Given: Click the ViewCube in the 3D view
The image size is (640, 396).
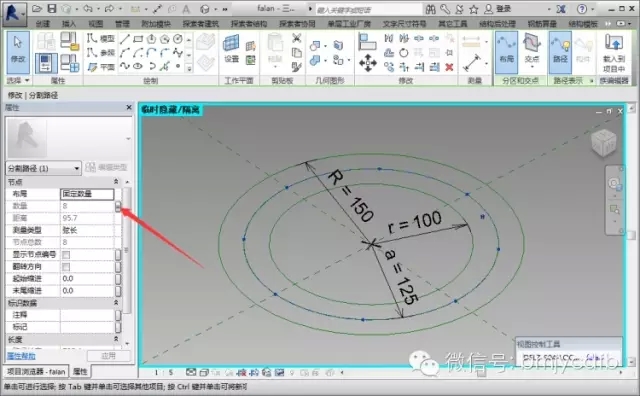Looking at the screenshot, I should (603, 142).
